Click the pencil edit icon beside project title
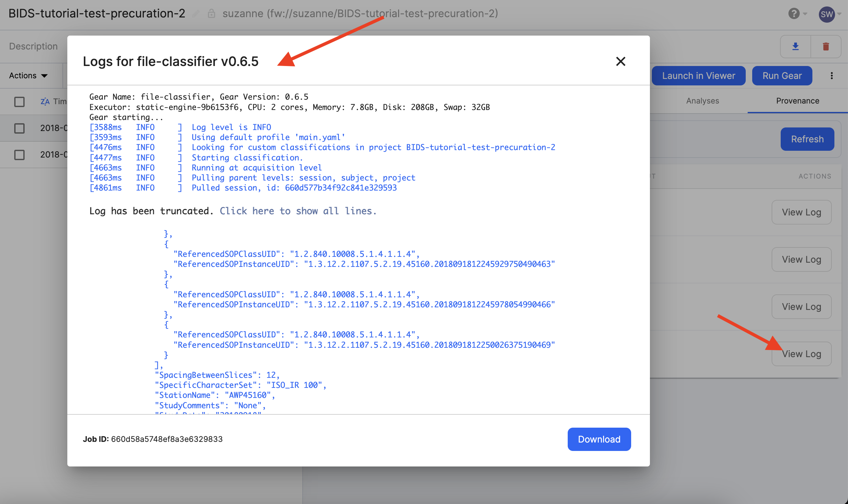 click(x=196, y=14)
